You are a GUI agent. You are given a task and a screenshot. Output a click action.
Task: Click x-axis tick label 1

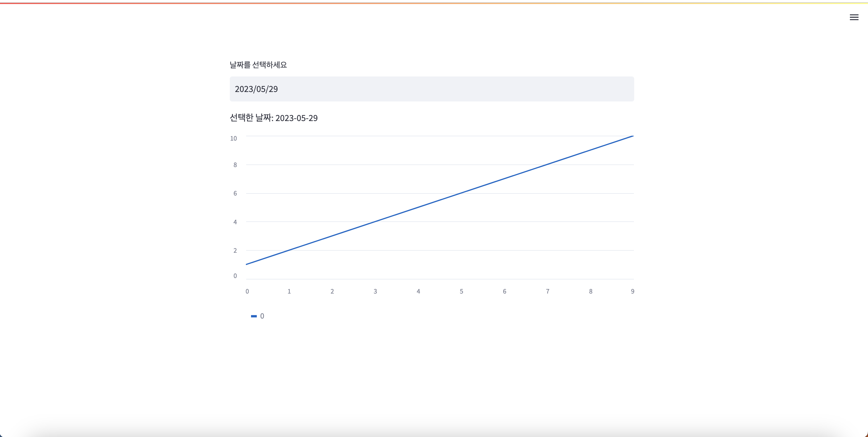[289, 291]
